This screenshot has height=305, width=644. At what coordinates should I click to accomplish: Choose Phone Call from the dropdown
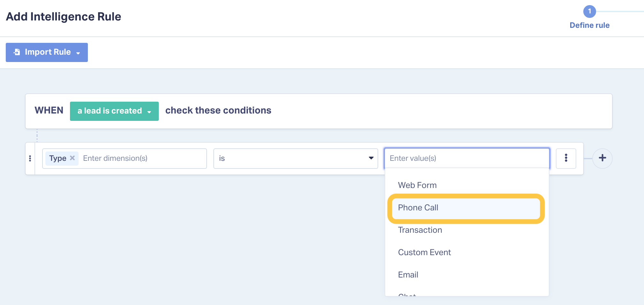point(467,207)
